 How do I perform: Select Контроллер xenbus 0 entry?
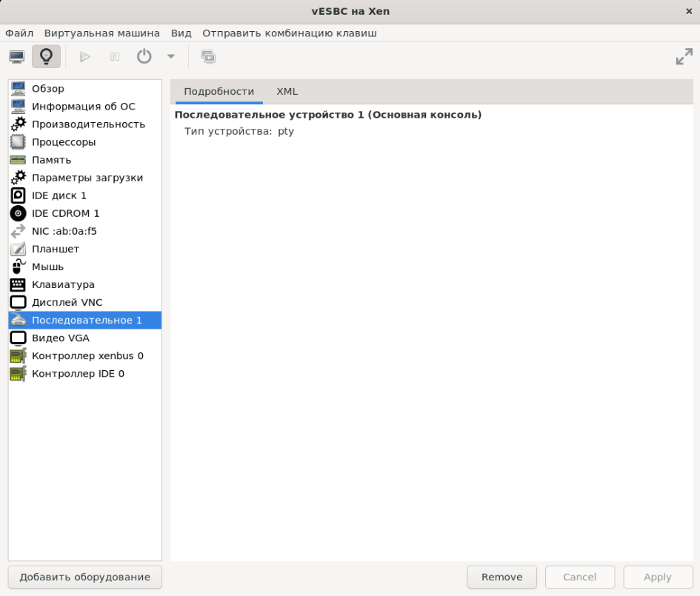(85, 356)
